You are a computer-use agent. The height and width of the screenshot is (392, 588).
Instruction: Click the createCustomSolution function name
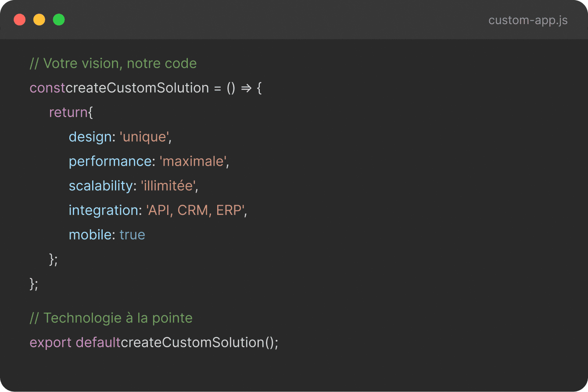click(137, 88)
